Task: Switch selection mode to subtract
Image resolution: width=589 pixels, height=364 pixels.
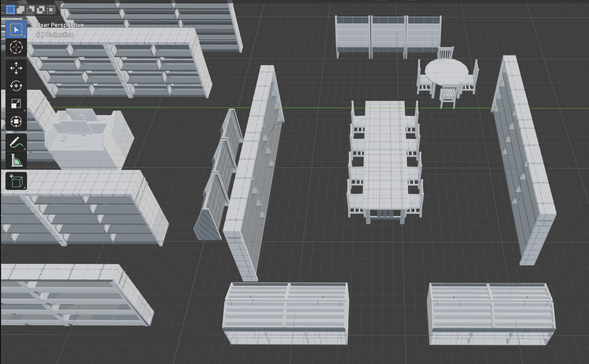Action: pos(31,10)
